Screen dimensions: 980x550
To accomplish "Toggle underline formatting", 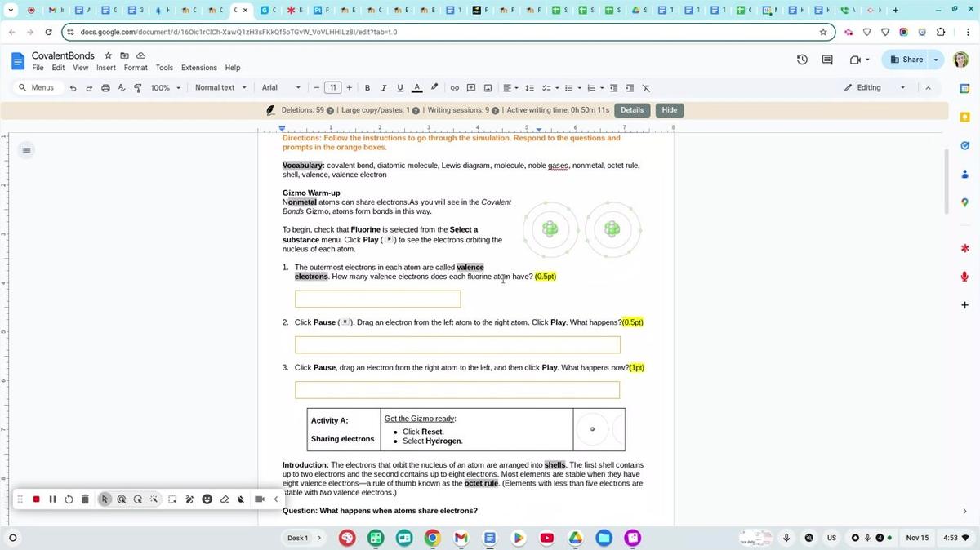I will pyautogui.click(x=399, y=88).
